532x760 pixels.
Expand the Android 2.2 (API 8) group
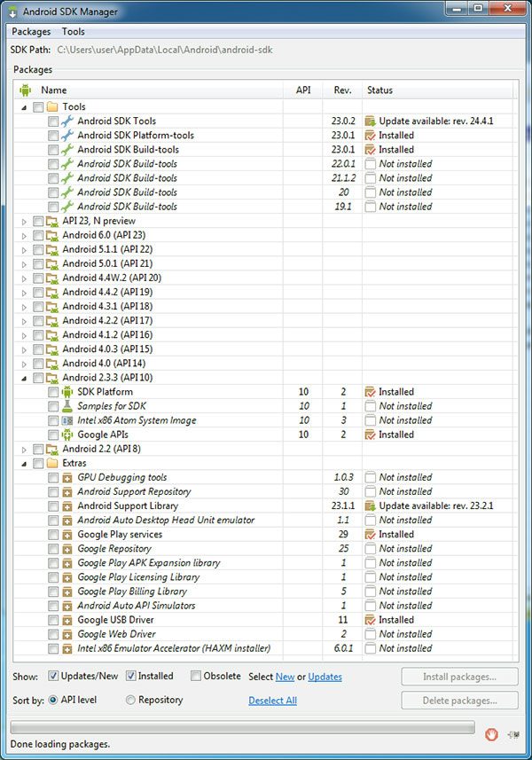tap(24, 450)
